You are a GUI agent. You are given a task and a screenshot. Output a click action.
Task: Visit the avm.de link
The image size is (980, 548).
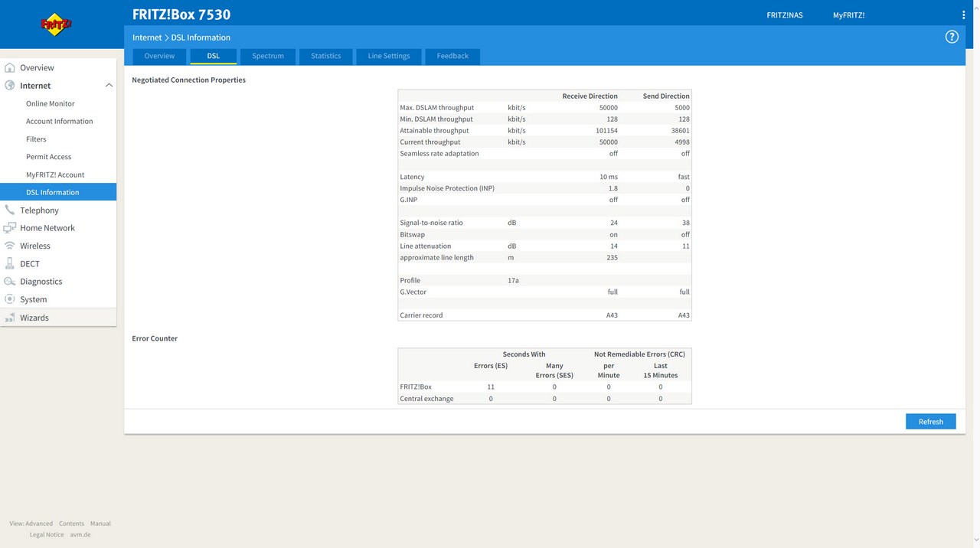80,534
